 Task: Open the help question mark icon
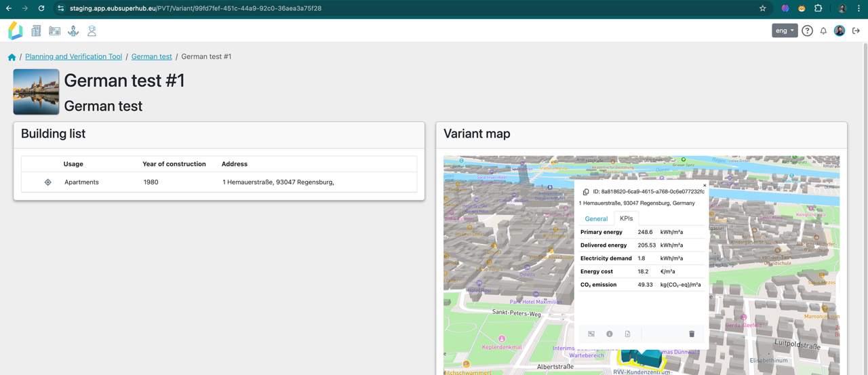(807, 31)
